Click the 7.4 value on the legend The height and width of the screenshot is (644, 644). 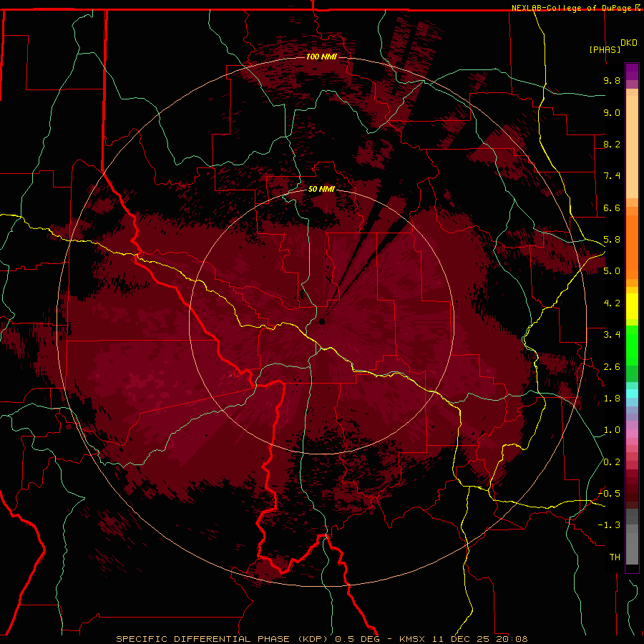(x=612, y=176)
